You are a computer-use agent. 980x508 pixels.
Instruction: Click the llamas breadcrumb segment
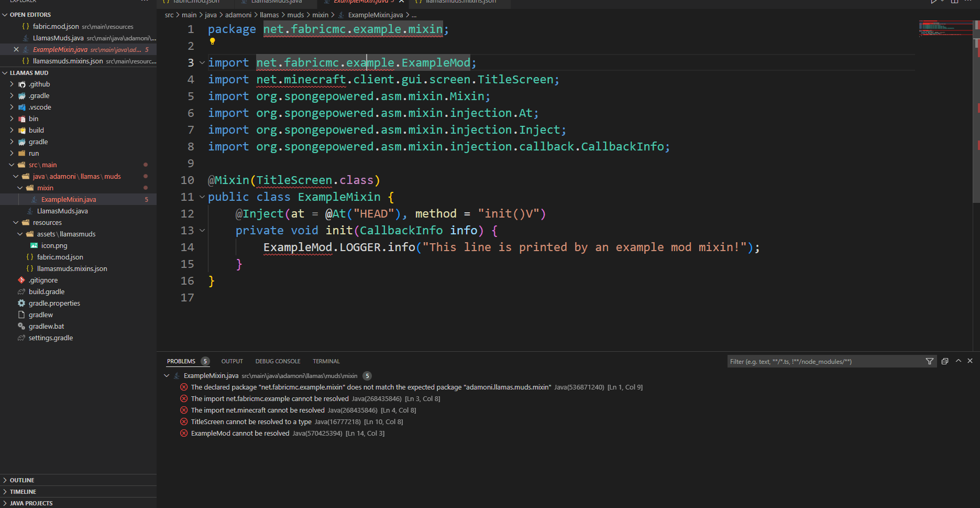(x=269, y=15)
